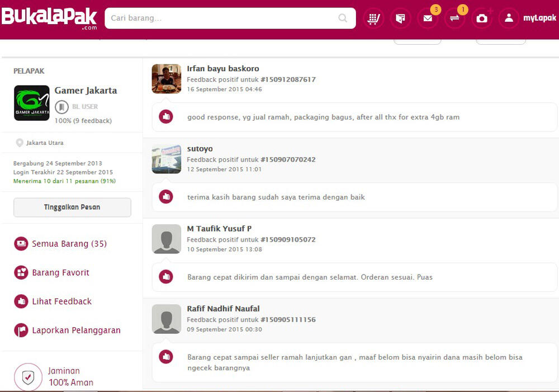Open transaction #150912087617
Screen dimensions: 559x392
[x=288, y=79]
